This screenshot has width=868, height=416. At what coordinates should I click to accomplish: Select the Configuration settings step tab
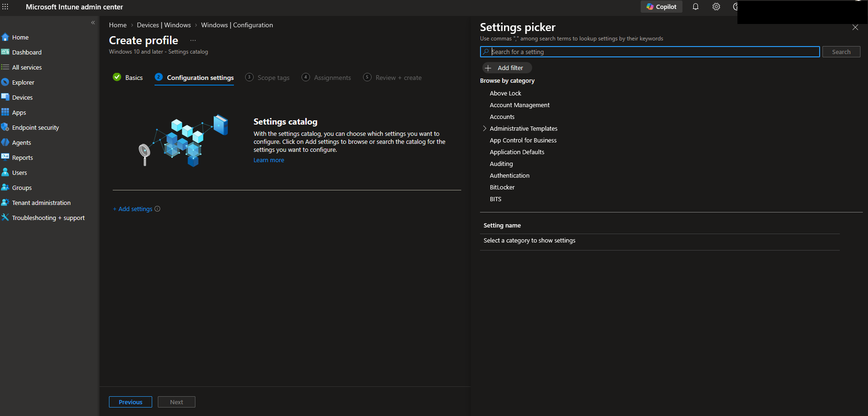194,78
